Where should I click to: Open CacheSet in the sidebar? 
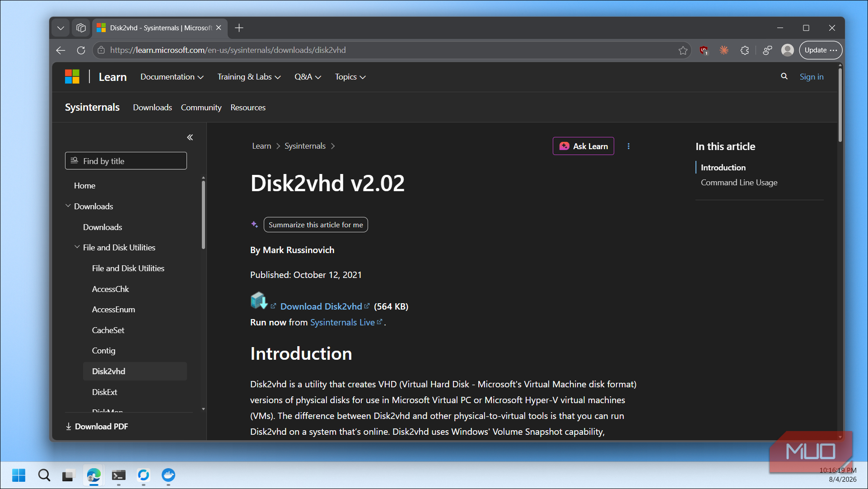pyautogui.click(x=108, y=330)
